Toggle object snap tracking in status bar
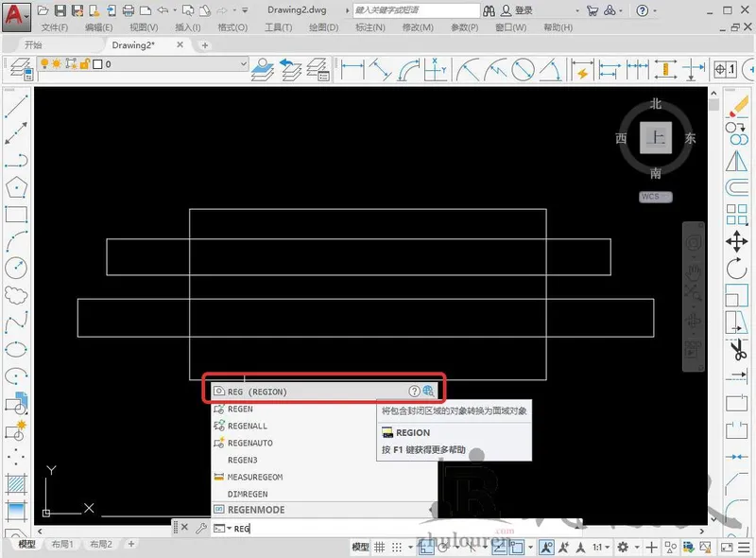 [499, 547]
